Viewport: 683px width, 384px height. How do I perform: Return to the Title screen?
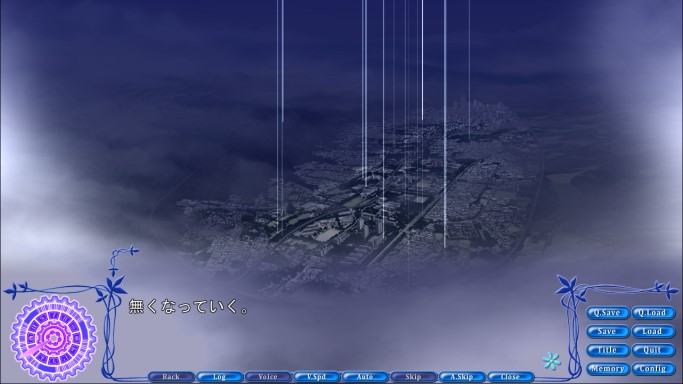click(x=607, y=350)
